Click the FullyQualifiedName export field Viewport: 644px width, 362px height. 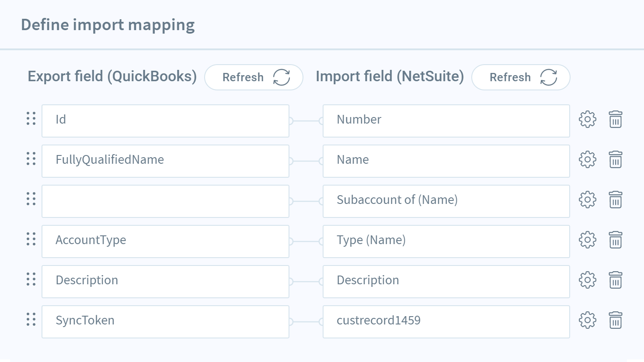click(x=165, y=161)
